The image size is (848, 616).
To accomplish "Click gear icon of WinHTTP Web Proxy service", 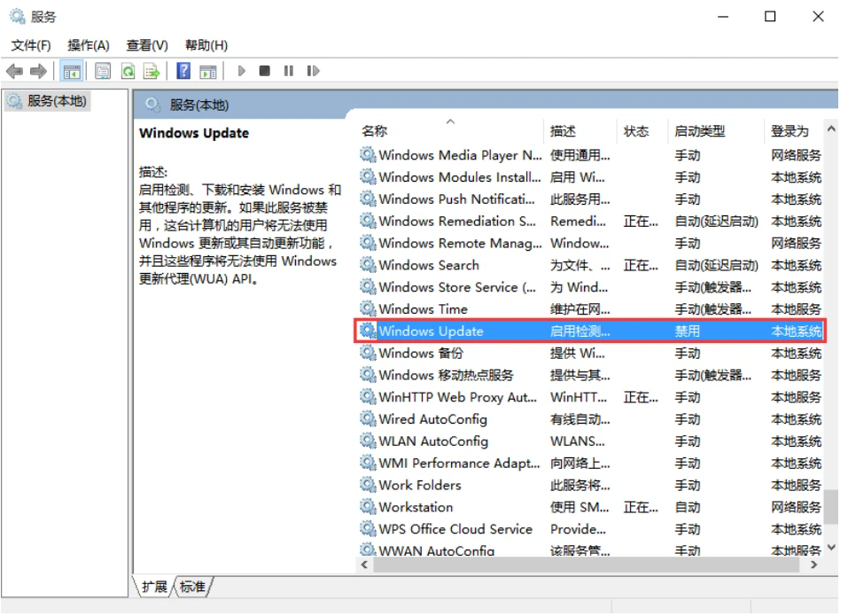I will click(x=368, y=397).
